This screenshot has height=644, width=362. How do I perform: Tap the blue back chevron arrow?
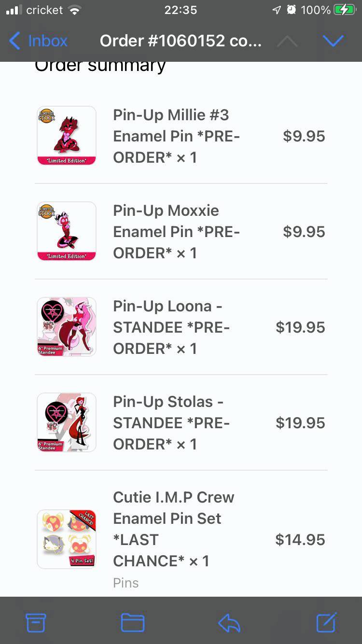coord(14,41)
